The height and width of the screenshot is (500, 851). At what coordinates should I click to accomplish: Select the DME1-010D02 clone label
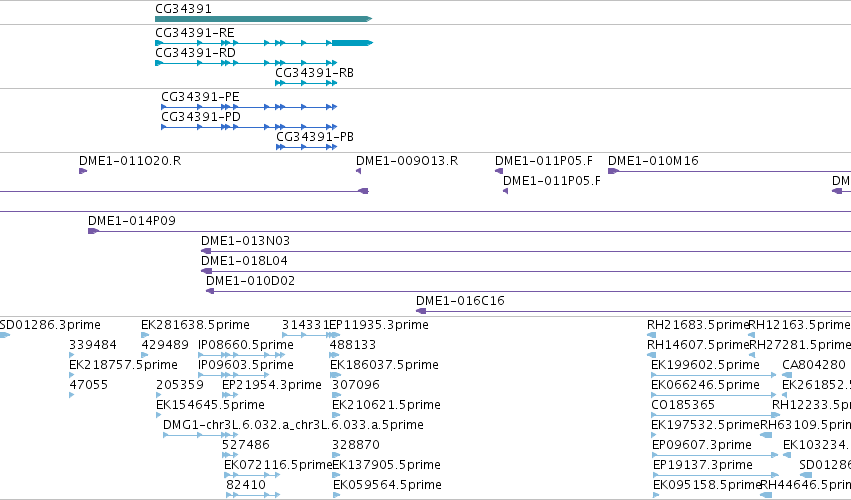tap(251, 281)
